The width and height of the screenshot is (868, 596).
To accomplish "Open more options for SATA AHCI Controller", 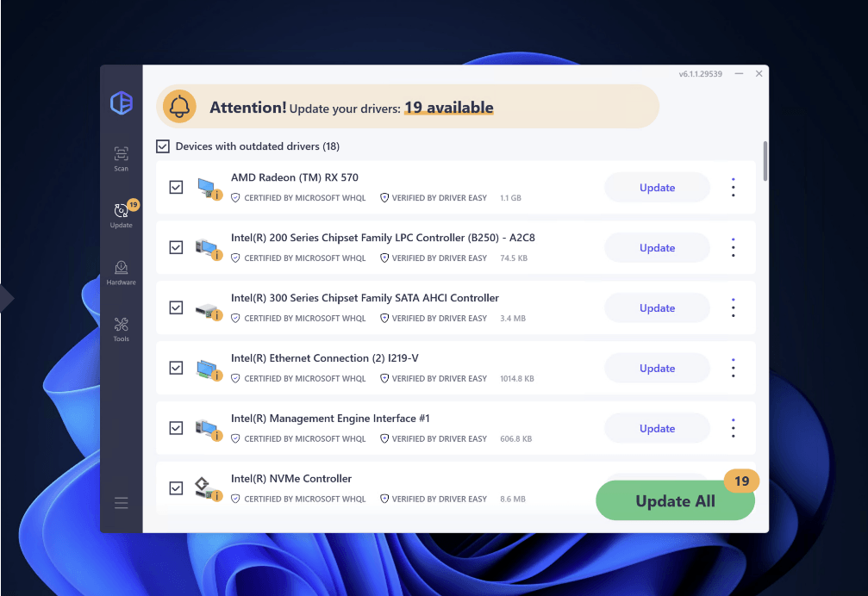I will pyautogui.click(x=733, y=308).
